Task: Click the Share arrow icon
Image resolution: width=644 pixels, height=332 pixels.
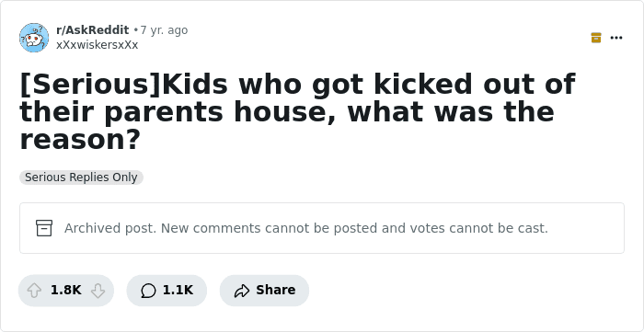Action: point(241,291)
